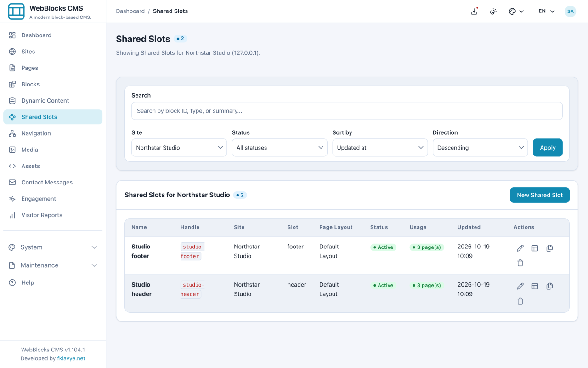Open the Status dropdown showing All statuses
Viewport: 588px width, 368px height.
pyautogui.click(x=280, y=148)
